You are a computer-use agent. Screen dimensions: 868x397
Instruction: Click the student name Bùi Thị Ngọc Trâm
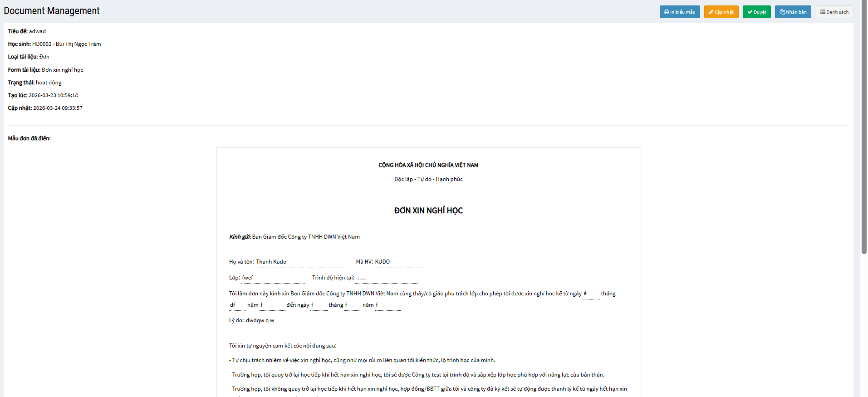pyautogui.click(x=78, y=44)
